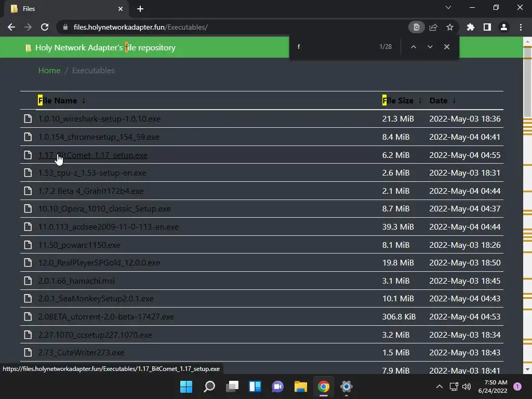Download 1.0.10_wireshark-setup-1.0.10.exe
Viewport: 532px width, 399px height.
[x=99, y=119]
